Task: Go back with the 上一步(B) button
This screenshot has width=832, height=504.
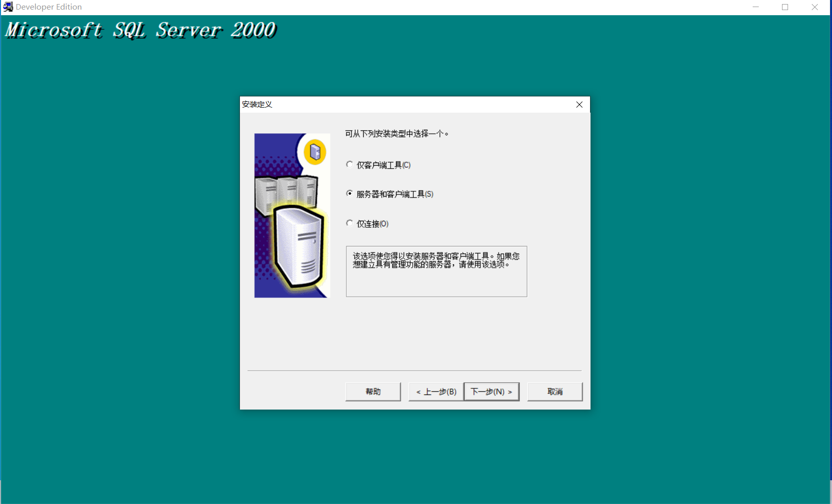Action: 436,391
